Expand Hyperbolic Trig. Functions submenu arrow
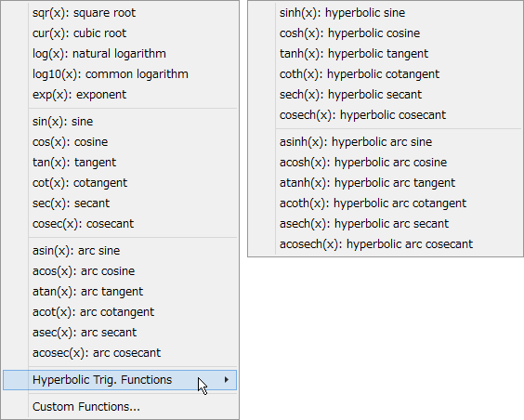Image resolution: width=524 pixels, height=420 pixels. (227, 380)
